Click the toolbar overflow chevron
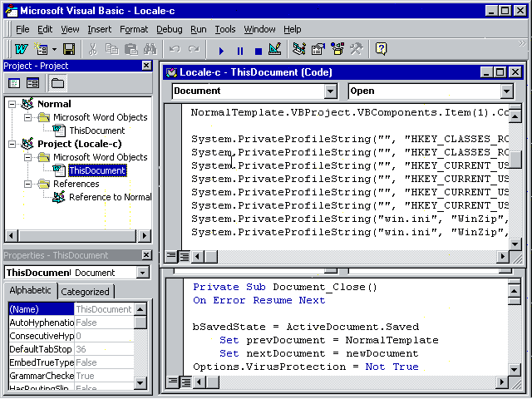 pyautogui.click(x=522, y=43)
